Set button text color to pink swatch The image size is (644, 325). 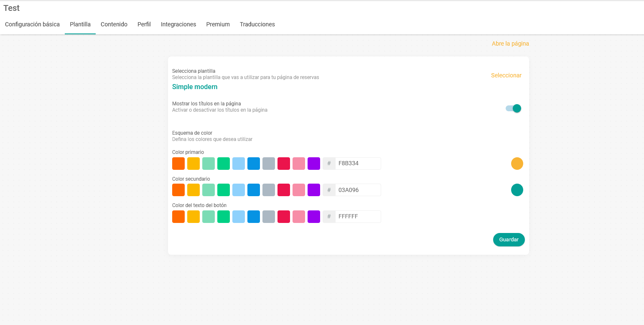[x=299, y=217]
